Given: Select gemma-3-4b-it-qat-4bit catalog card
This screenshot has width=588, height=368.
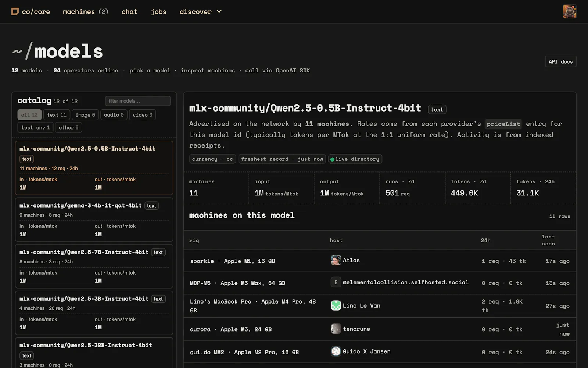Looking at the screenshot, I should pyautogui.click(x=94, y=220).
